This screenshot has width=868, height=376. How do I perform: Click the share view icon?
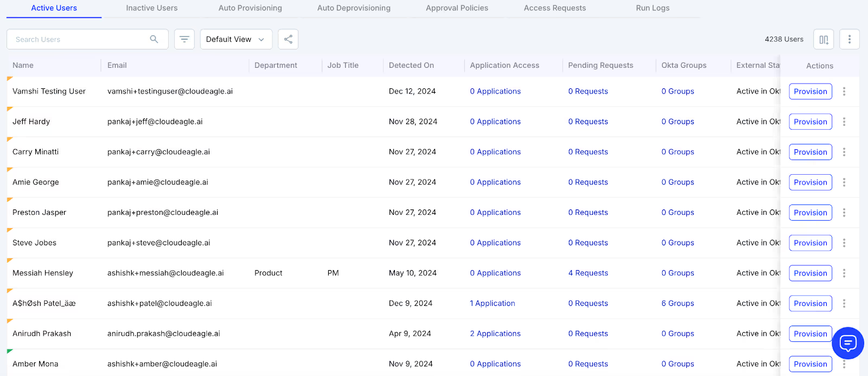coord(288,39)
